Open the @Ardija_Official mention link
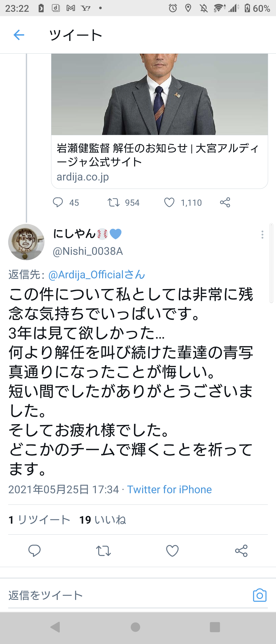Screen dimensions: 276x644 pos(97,275)
